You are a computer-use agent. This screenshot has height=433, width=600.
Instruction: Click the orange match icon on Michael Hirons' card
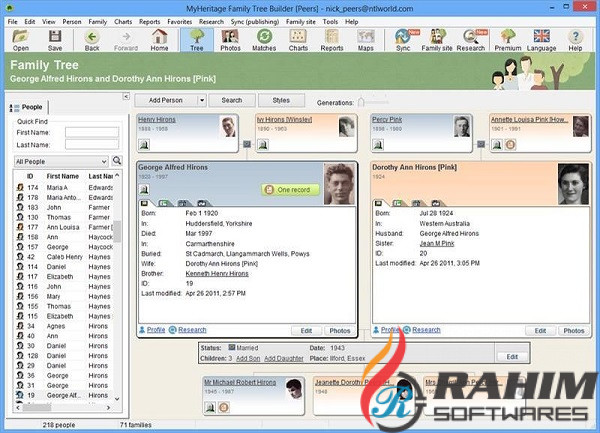click(x=224, y=407)
